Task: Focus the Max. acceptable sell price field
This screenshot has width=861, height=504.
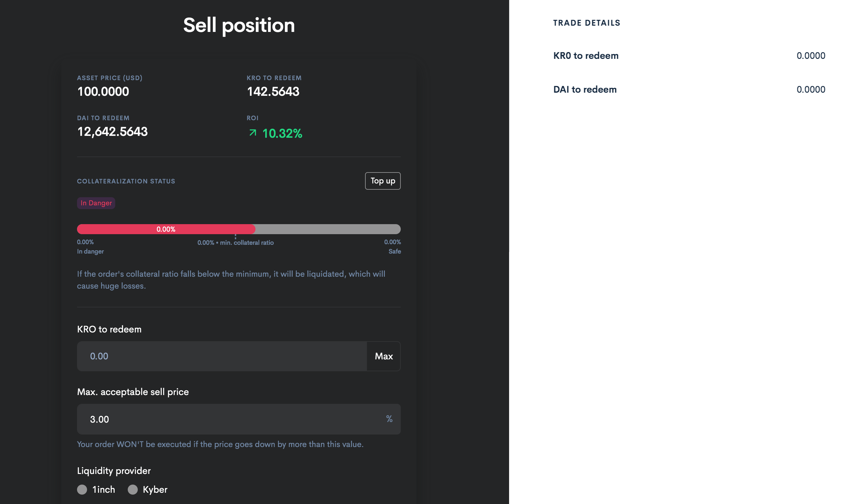Action: pos(239,419)
